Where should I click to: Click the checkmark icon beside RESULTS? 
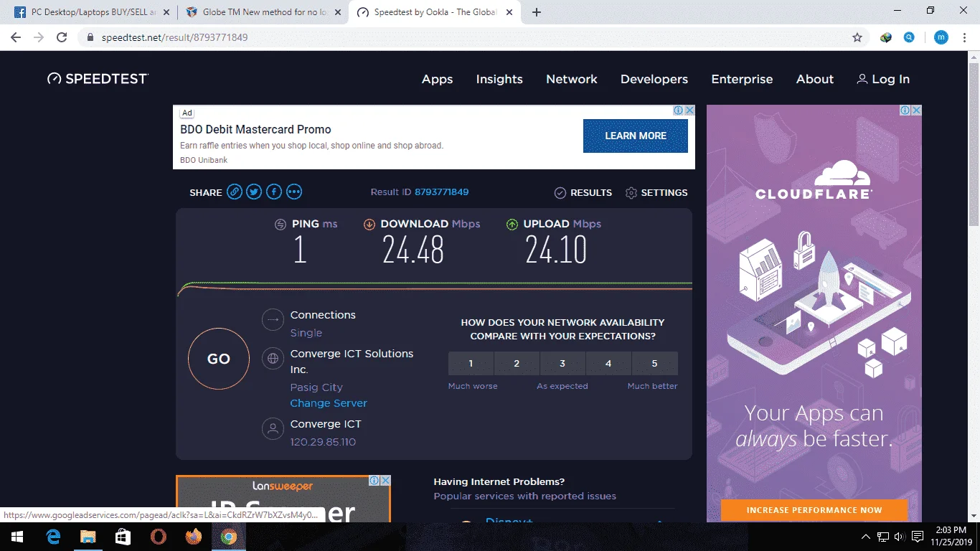[x=560, y=193]
